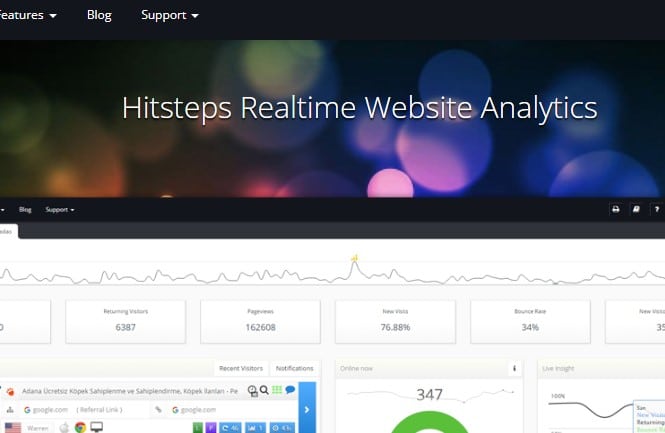Click the blue chat bubble icon on visitor row
This screenshot has width=665, height=433.
[x=290, y=389]
